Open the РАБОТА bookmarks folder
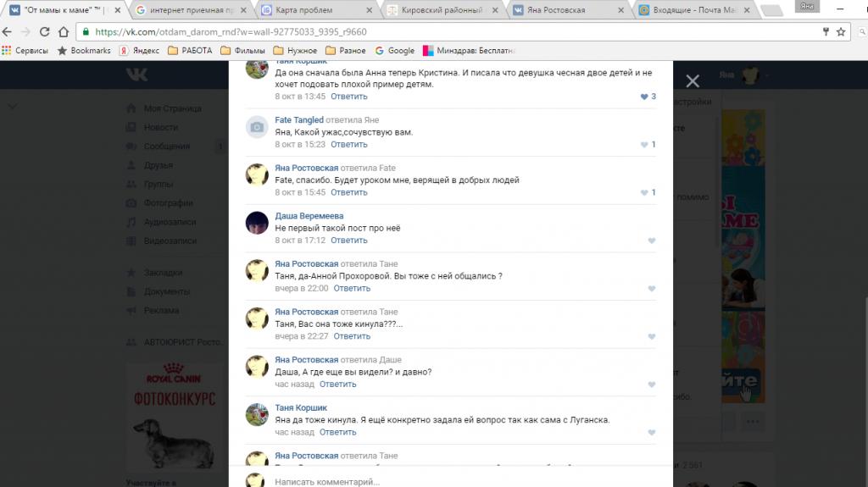This screenshot has height=487, width=868. [190, 50]
